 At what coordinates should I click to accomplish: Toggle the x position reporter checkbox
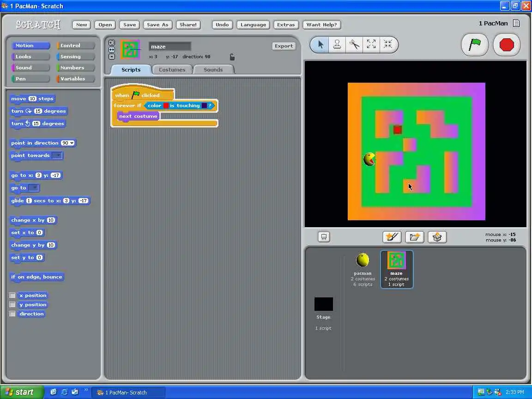[x=12, y=295]
